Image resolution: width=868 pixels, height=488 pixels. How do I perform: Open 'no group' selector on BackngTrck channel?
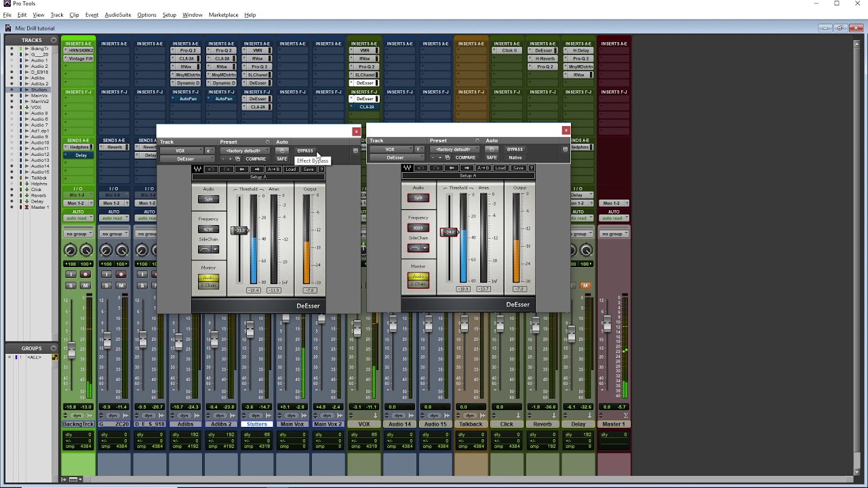(x=78, y=234)
